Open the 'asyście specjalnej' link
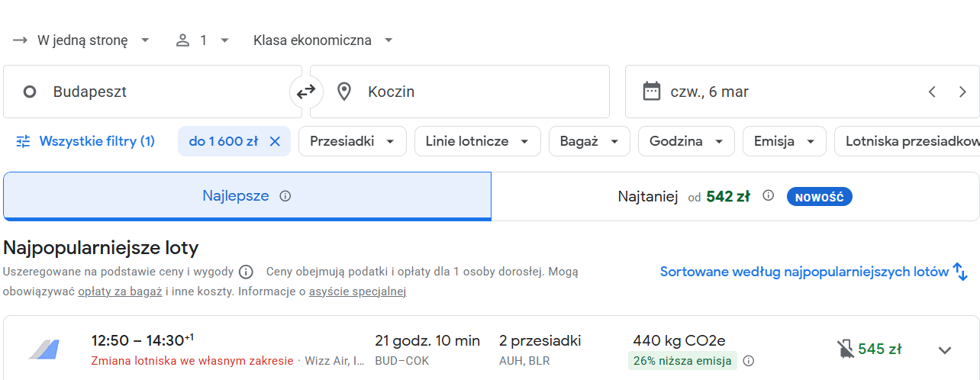 tap(357, 291)
